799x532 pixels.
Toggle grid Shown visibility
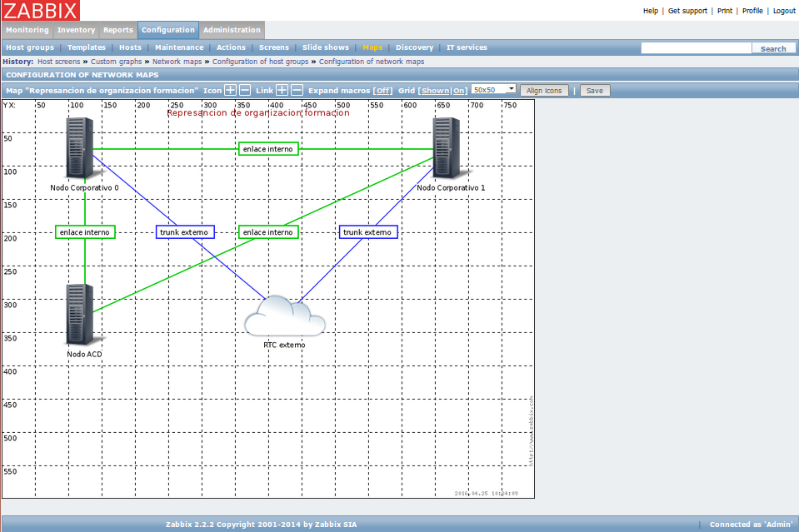(x=435, y=91)
